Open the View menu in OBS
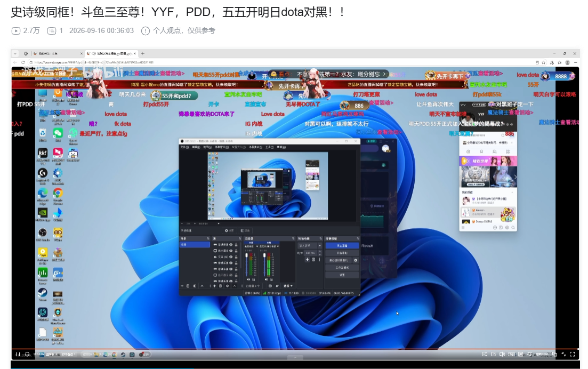This screenshot has height=369, width=588. tap(207, 147)
